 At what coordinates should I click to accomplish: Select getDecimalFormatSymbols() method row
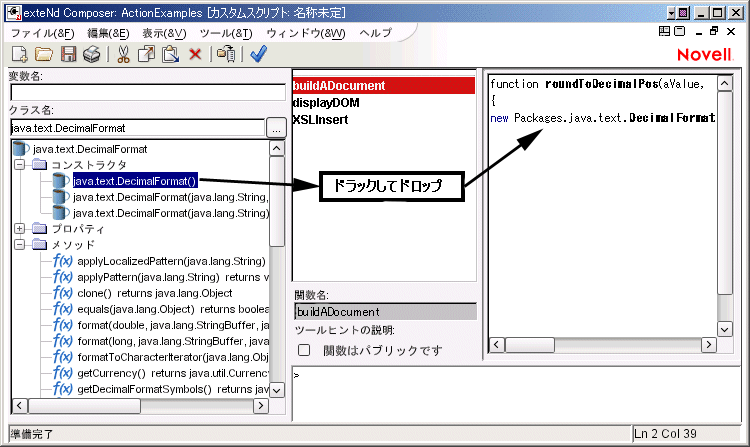tap(173, 389)
